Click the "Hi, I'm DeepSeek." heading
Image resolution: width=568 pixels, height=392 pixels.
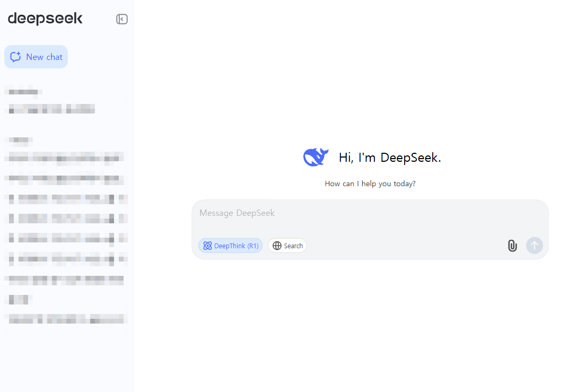pyautogui.click(x=390, y=158)
